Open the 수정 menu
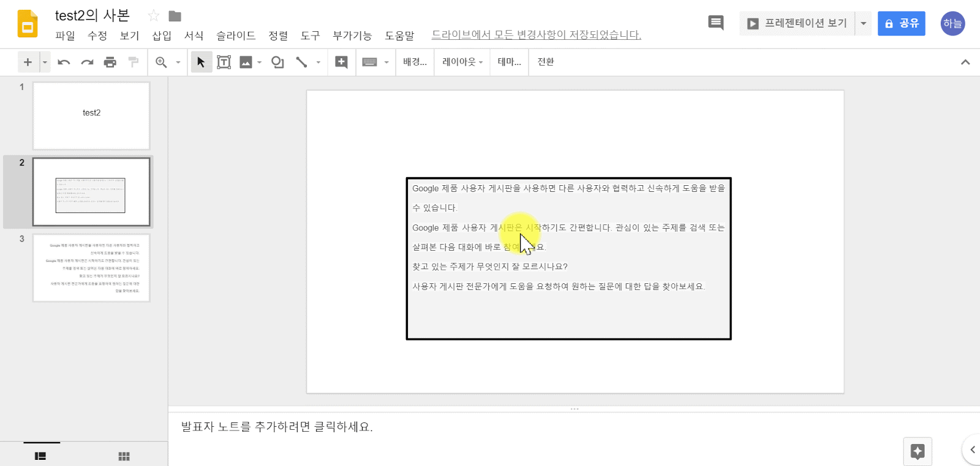 97,36
